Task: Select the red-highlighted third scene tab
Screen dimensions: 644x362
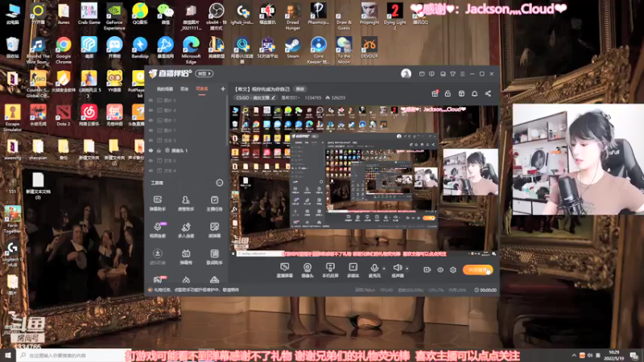Action: [x=202, y=89]
